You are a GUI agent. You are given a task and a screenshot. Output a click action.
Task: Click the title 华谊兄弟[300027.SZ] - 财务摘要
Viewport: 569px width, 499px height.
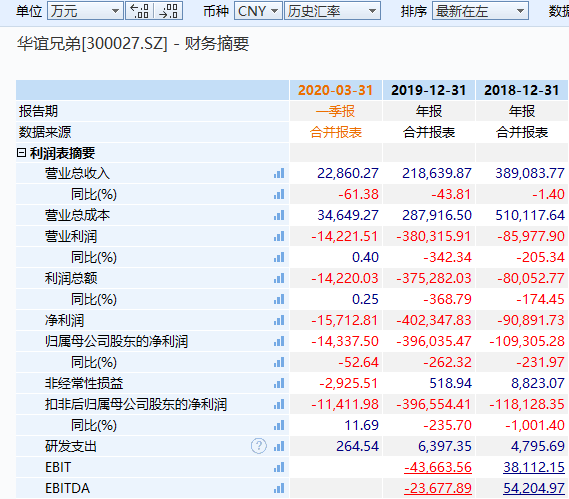click(133, 44)
